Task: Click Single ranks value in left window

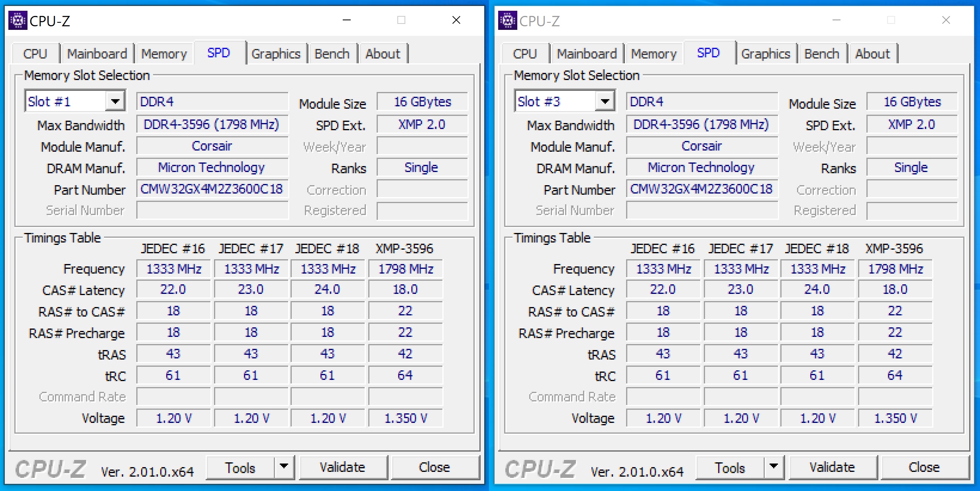Action: [422, 167]
